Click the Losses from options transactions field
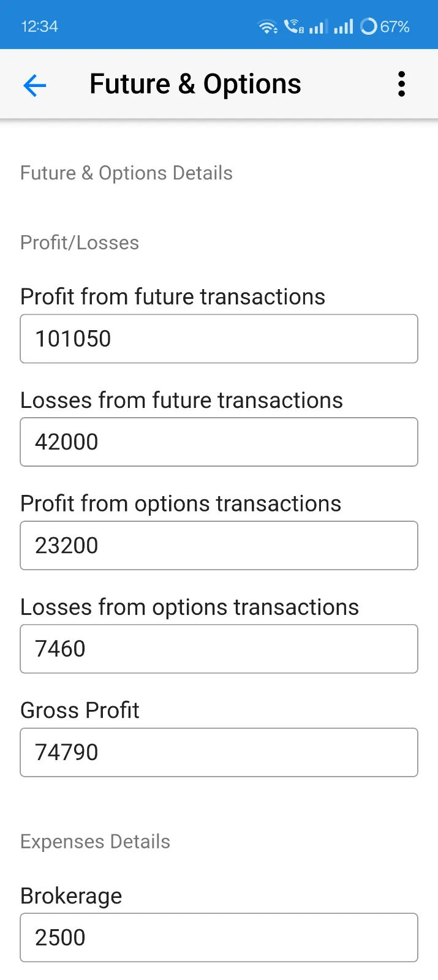438x980 pixels. [219, 649]
